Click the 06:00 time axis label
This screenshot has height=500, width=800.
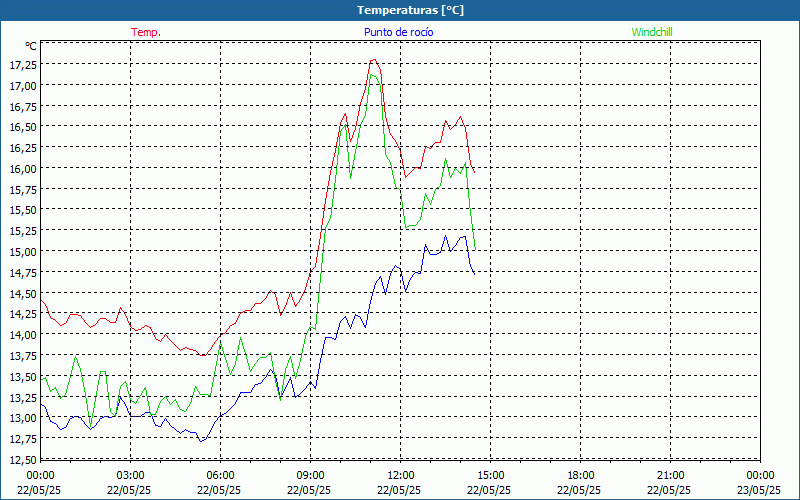[x=220, y=476]
